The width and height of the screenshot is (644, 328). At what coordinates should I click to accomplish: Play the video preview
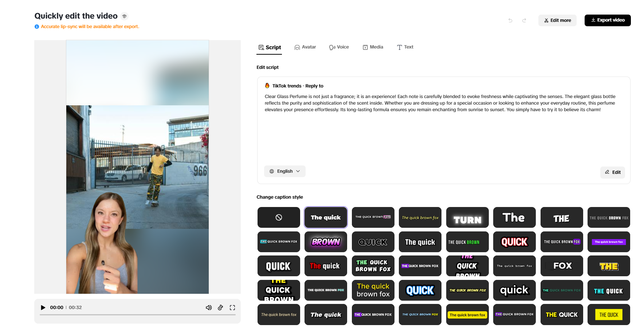click(x=43, y=307)
